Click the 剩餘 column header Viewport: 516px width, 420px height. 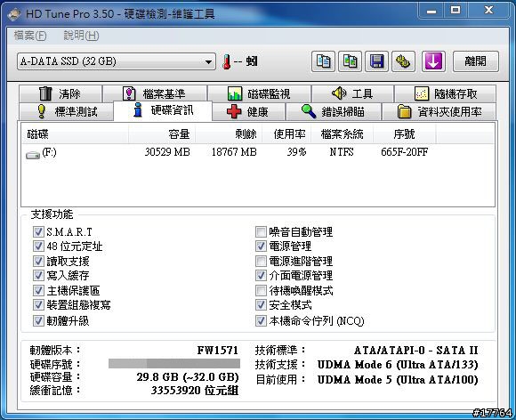tap(229, 134)
